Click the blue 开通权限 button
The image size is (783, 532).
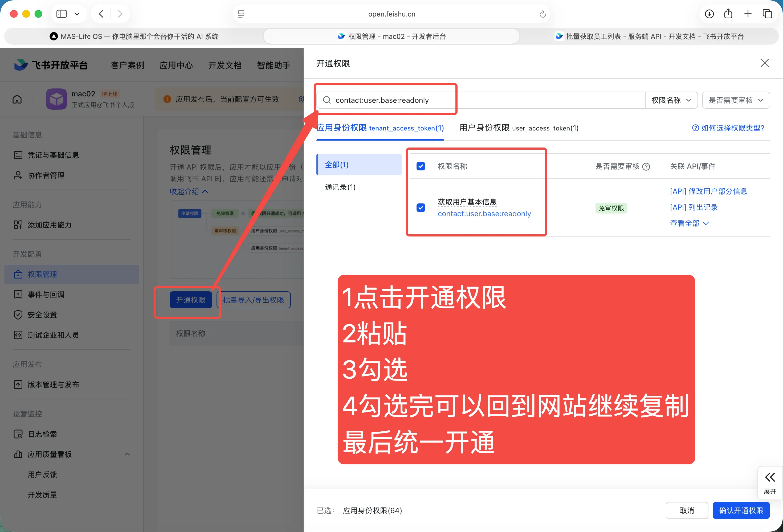click(191, 300)
